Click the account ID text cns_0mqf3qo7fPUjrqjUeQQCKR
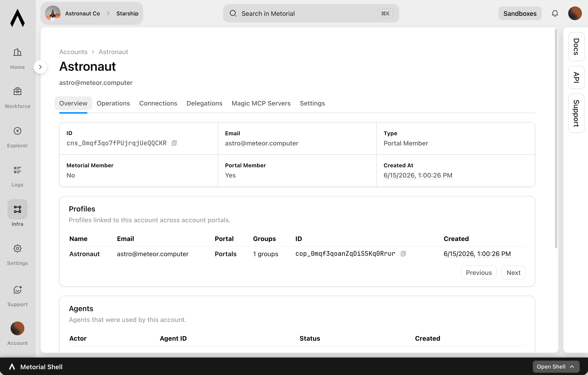The width and height of the screenshot is (588, 375). click(x=116, y=143)
